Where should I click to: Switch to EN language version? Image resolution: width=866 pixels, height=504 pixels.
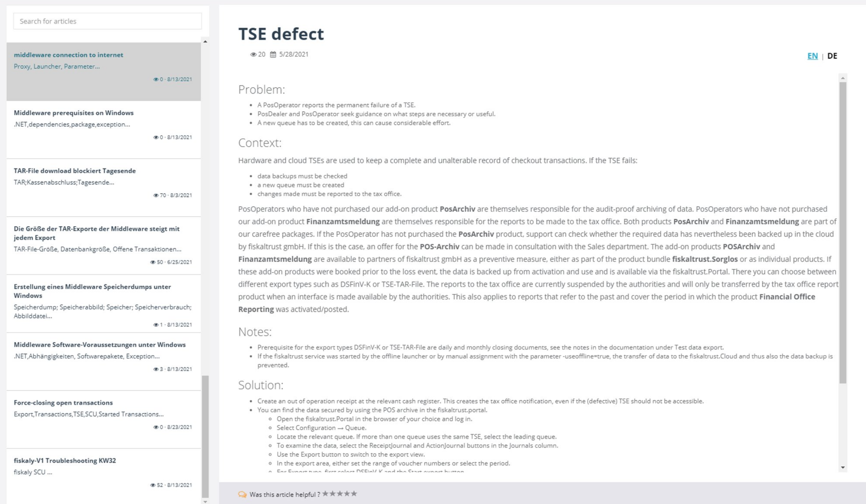813,55
